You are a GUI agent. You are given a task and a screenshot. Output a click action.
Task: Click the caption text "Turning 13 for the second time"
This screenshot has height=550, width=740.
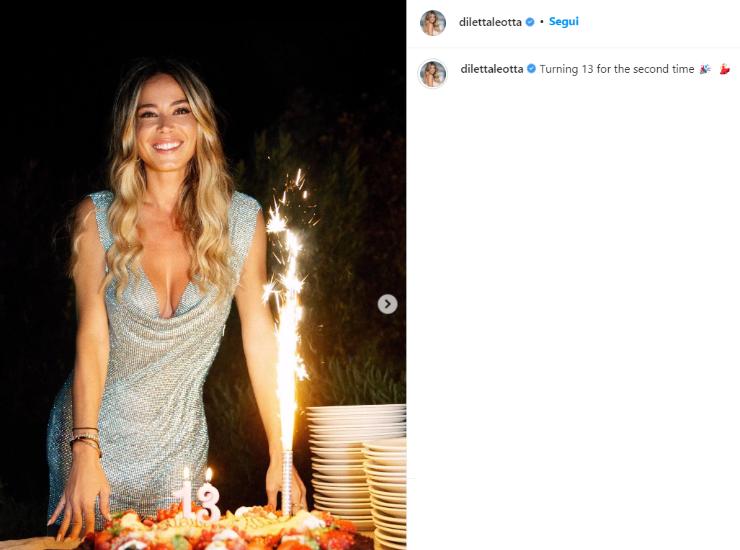pos(616,69)
